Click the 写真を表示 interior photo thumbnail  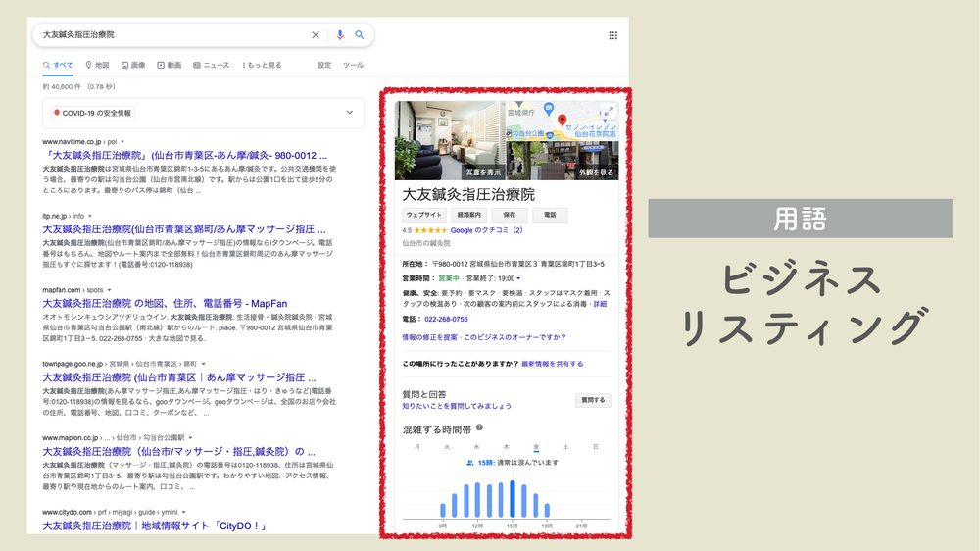450,141
